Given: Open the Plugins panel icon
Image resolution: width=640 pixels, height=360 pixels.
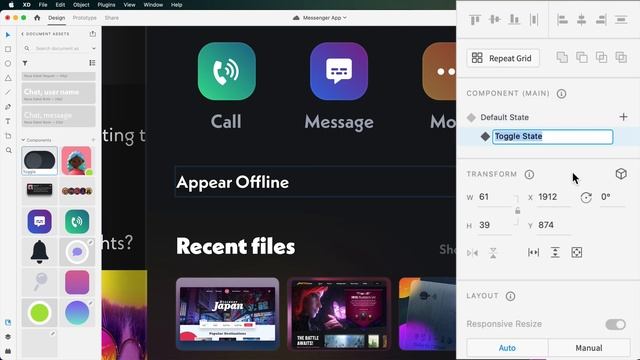Looking at the screenshot, I should (8, 351).
